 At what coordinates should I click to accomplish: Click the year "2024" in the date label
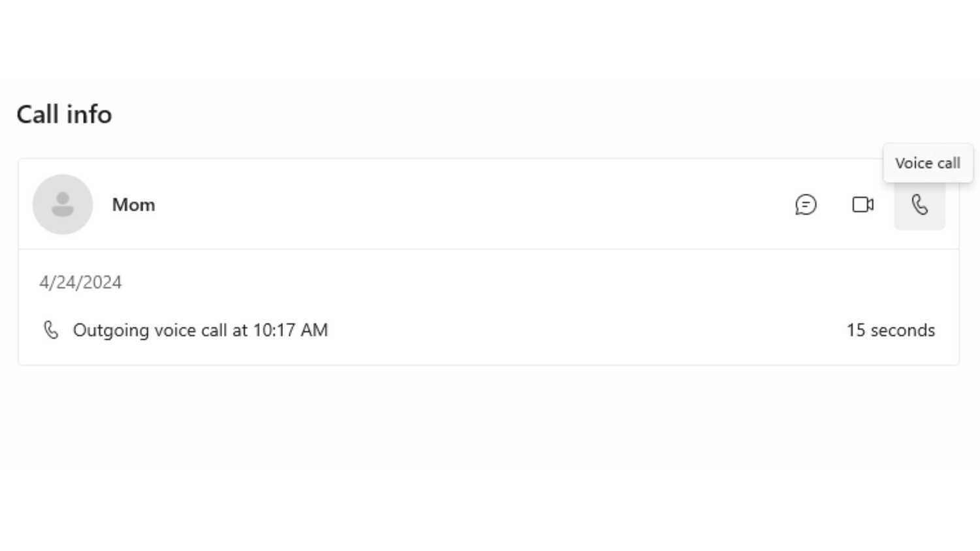[x=102, y=282]
